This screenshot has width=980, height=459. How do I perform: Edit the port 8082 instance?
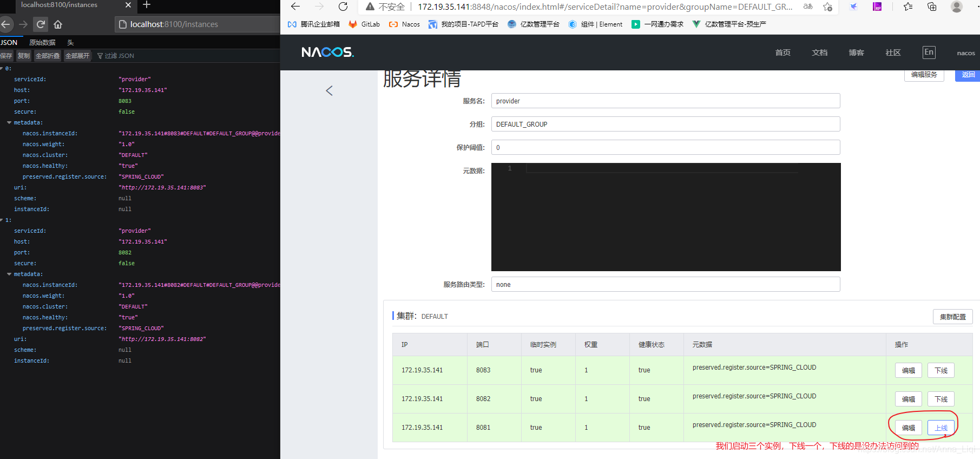coord(908,399)
